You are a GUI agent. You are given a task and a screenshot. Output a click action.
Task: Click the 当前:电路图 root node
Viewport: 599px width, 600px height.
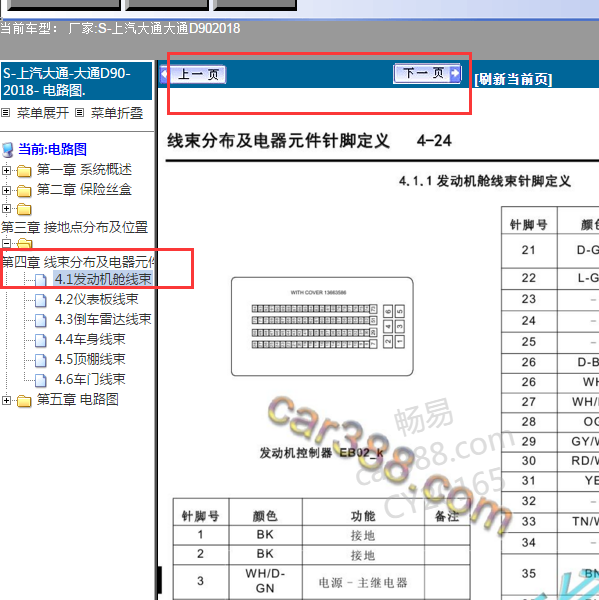point(52,149)
